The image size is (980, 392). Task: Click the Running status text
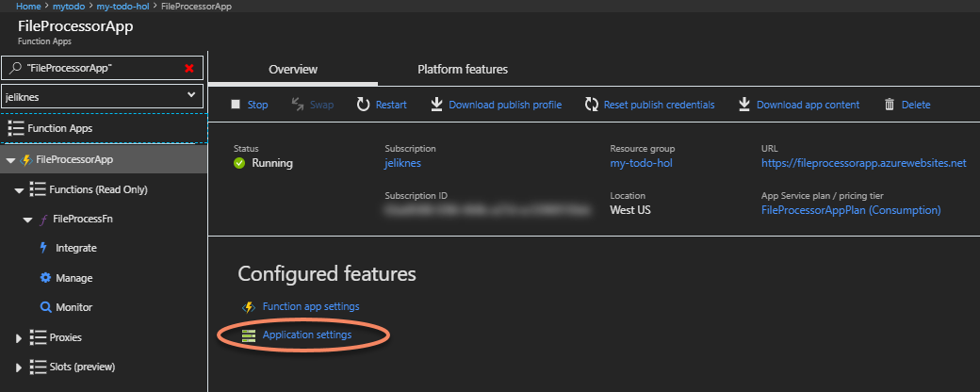(272, 163)
